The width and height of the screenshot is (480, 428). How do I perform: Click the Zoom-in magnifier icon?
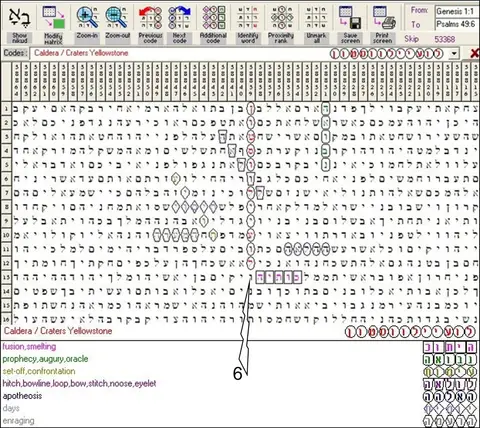(x=87, y=17)
